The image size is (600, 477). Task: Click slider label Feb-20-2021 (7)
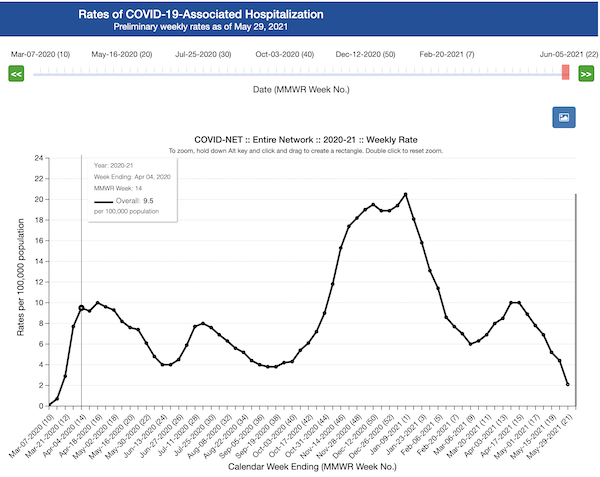point(447,54)
